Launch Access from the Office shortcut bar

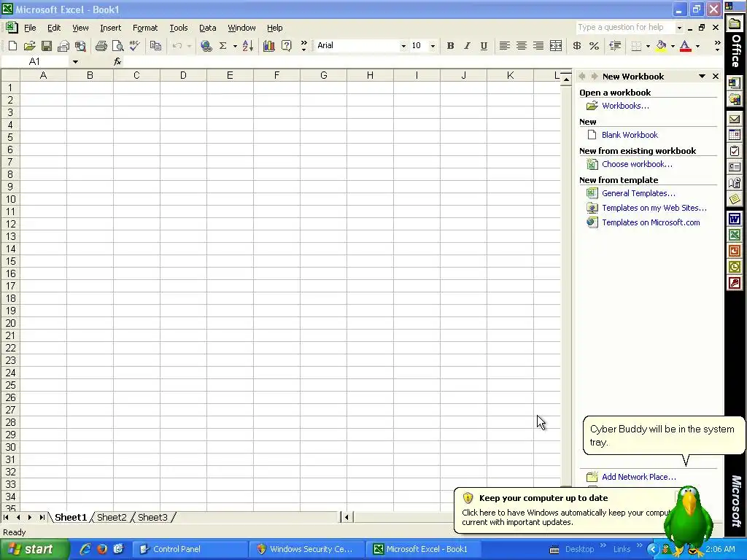point(734,284)
